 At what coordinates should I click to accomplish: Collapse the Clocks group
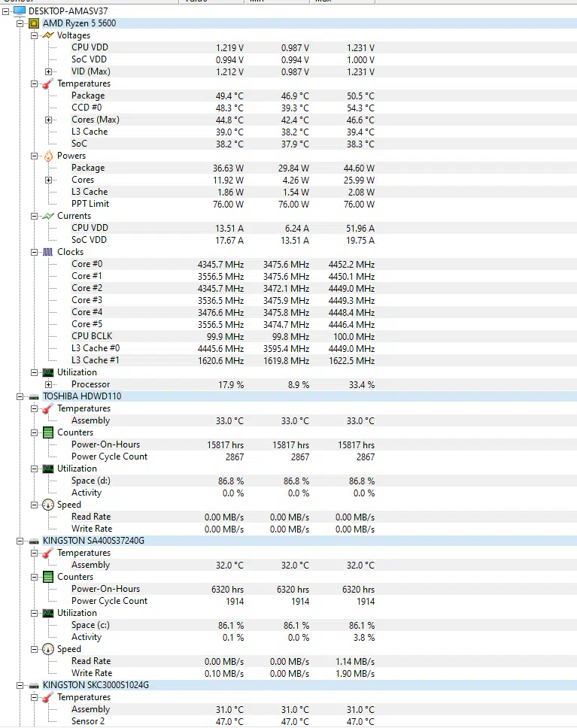tap(34, 252)
